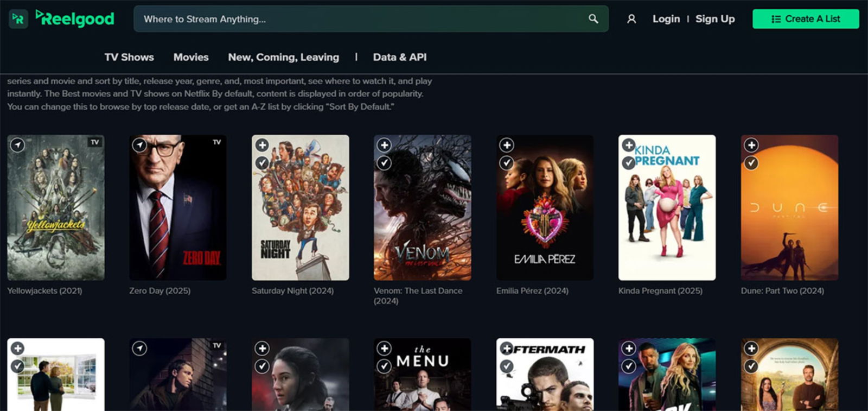
Task: Add Aftermath to watchlist with plus icon
Action: [x=507, y=348]
